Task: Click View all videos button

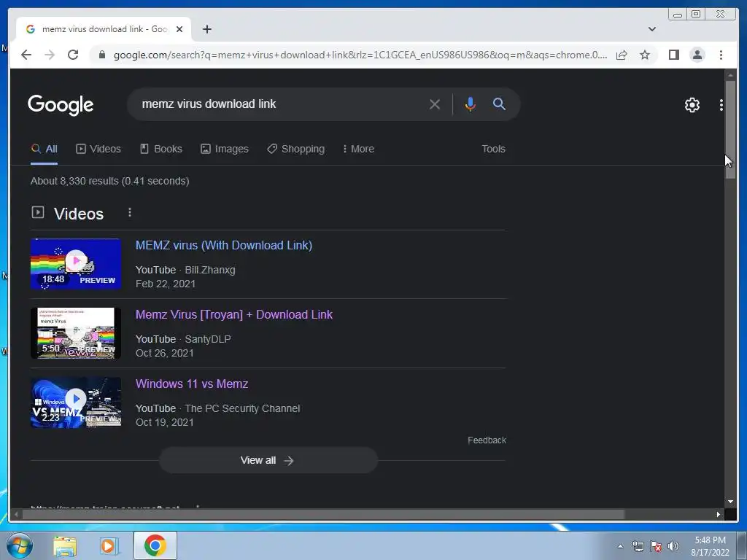Action: tap(268, 461)
